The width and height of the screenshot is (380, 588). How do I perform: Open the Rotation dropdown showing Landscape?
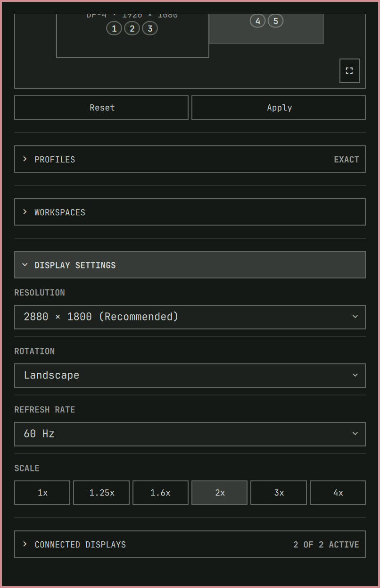point(190,375)
